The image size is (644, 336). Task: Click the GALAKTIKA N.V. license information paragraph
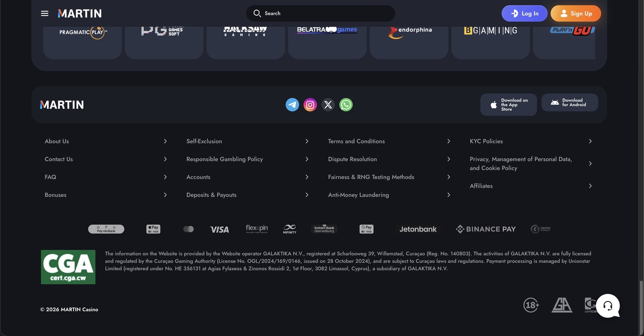coord(348,261)
